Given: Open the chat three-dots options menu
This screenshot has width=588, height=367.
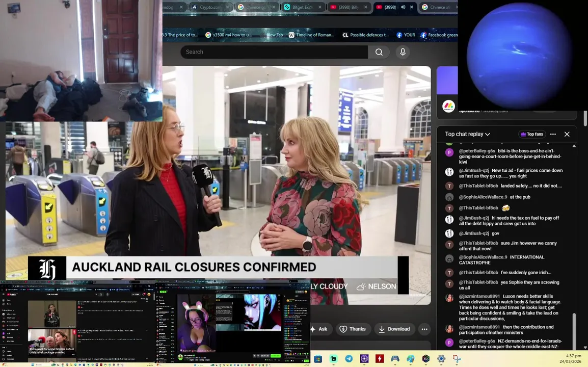Looking at the screenshot, I should click(x=553, y=134).
